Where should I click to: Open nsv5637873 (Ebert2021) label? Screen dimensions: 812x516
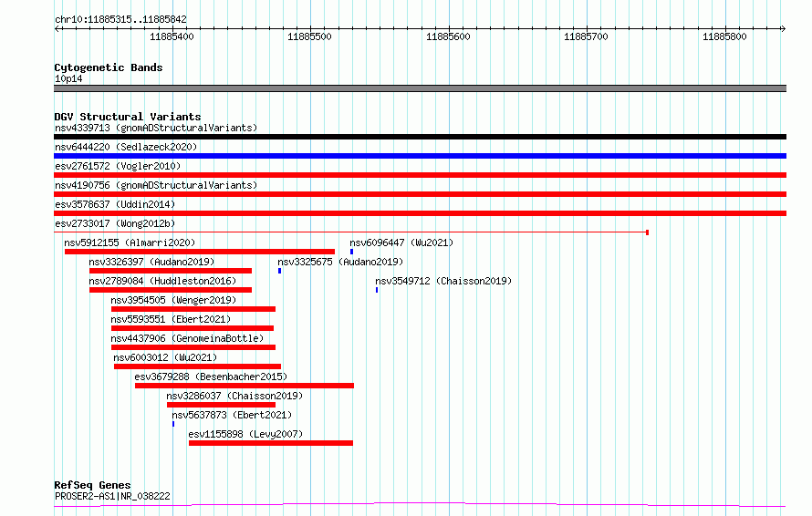click(x=232, y=415)
